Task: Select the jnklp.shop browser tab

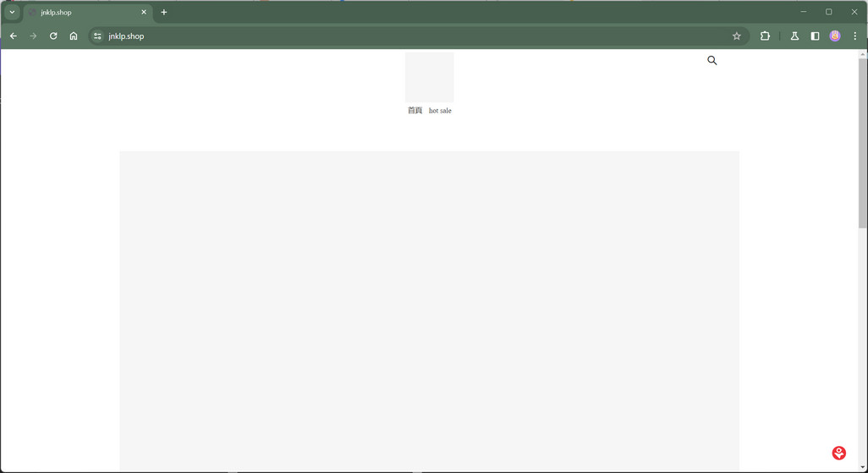Action: pos(89,12)
